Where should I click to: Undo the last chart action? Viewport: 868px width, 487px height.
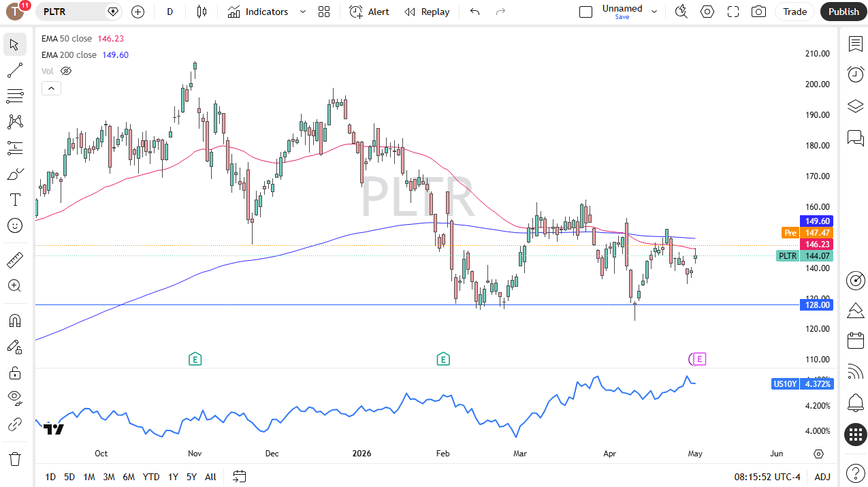click(475, 12)
